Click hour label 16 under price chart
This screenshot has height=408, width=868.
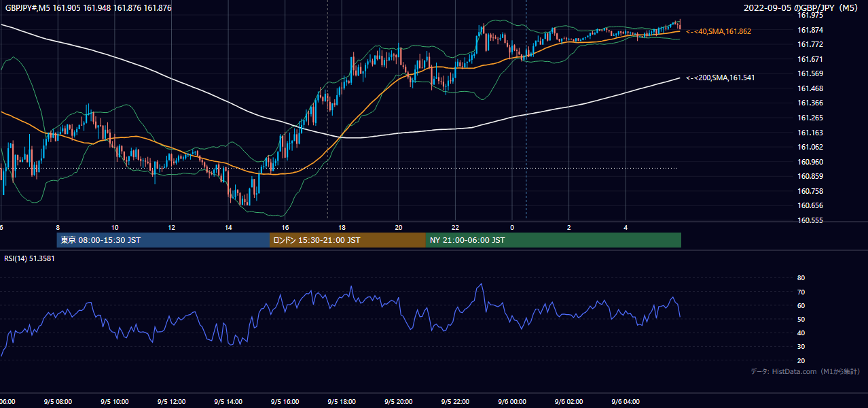pos(285,227)
